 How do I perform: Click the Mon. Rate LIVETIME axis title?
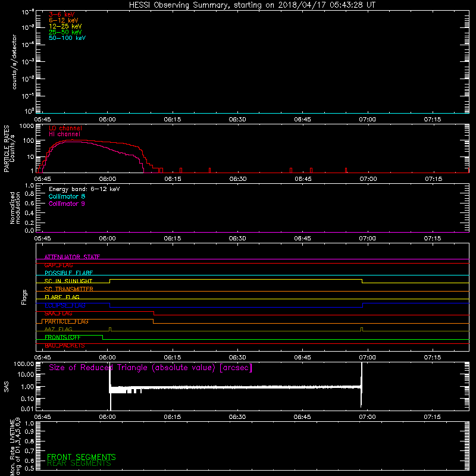15,447
